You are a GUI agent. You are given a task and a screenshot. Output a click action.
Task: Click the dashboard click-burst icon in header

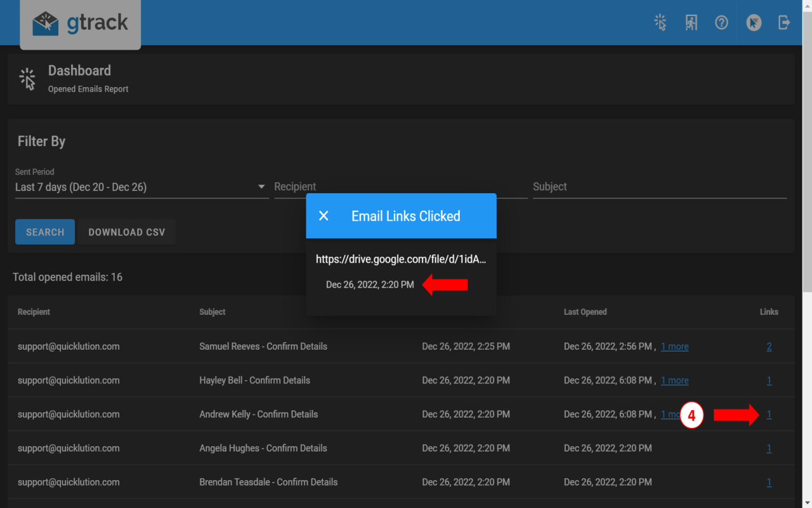coord(660,22)
